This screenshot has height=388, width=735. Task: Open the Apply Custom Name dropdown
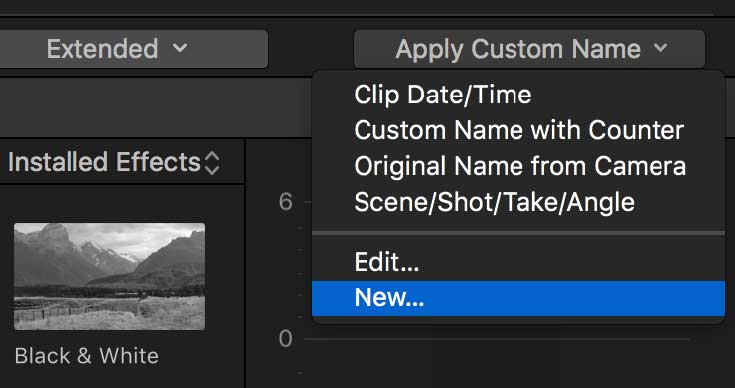click(529, 49)
